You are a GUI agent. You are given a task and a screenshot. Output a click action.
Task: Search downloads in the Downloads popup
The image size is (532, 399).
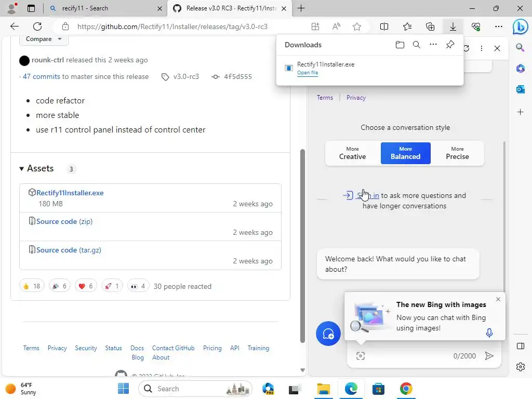click(x=416, y=45)
